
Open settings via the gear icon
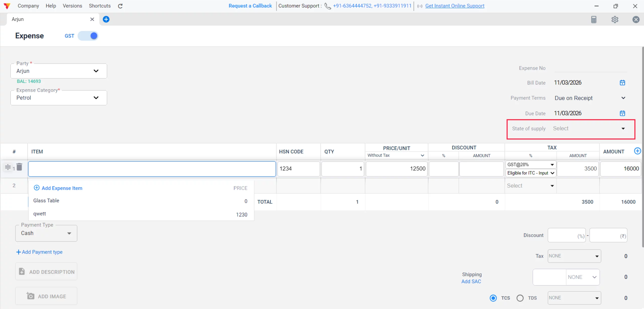click(x=615, y=19)
